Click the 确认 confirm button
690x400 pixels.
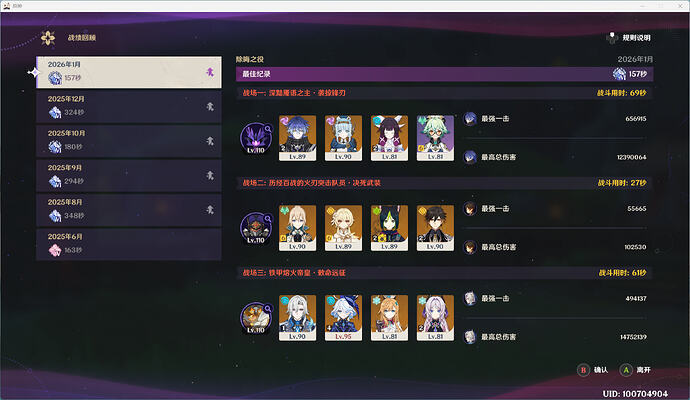click(x=593, y=370)
